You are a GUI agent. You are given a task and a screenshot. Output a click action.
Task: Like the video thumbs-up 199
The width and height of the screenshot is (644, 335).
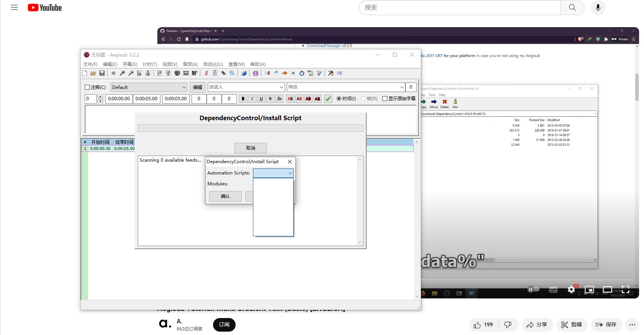pos(484,325)
